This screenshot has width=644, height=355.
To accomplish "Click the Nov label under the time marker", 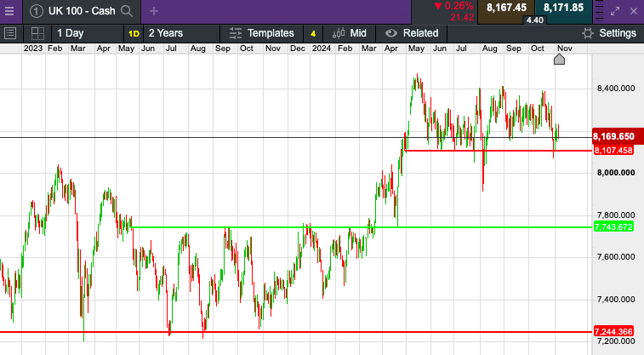I will pos(564,49).
